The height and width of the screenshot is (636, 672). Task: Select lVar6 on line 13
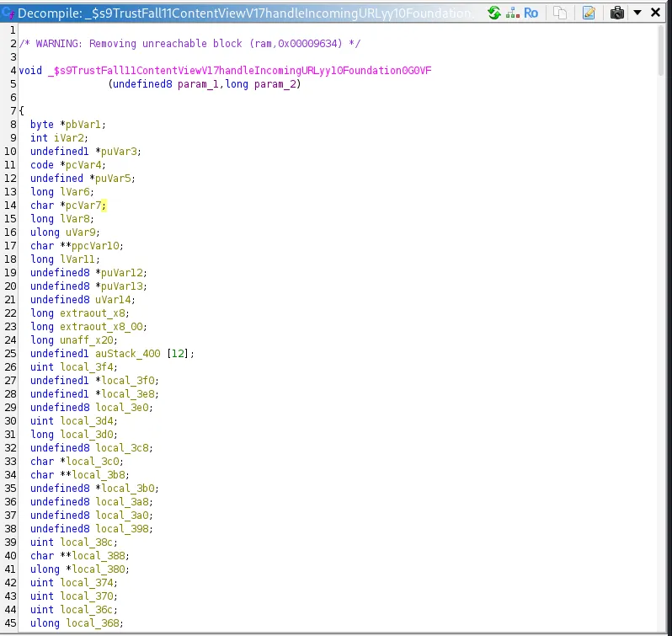coord(74,192)
